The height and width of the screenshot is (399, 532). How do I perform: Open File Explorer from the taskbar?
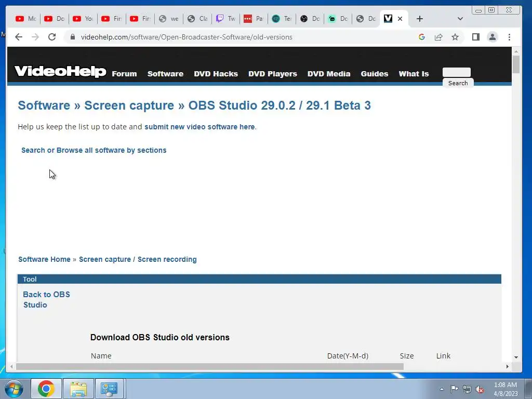pyautogui.click(x=78, y=389)
